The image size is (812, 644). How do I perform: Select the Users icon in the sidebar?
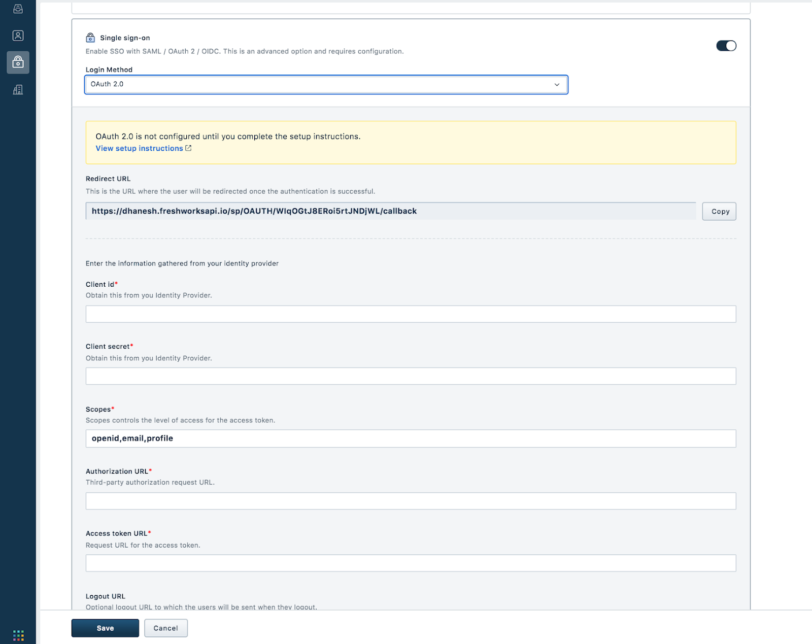[18, 35]
